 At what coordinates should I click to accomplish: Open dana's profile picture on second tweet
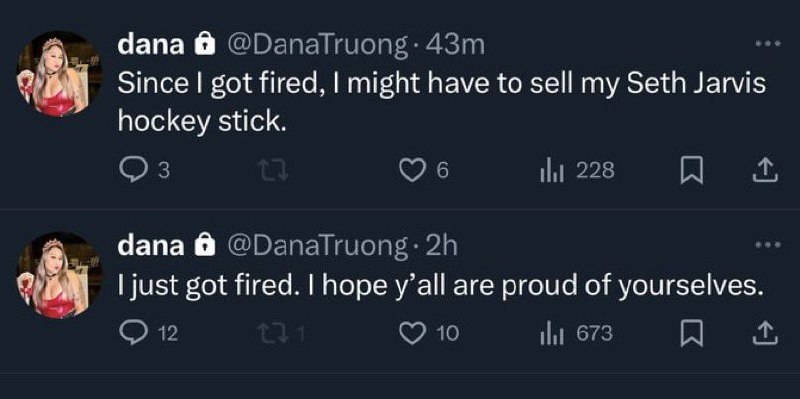coord(60,275)
